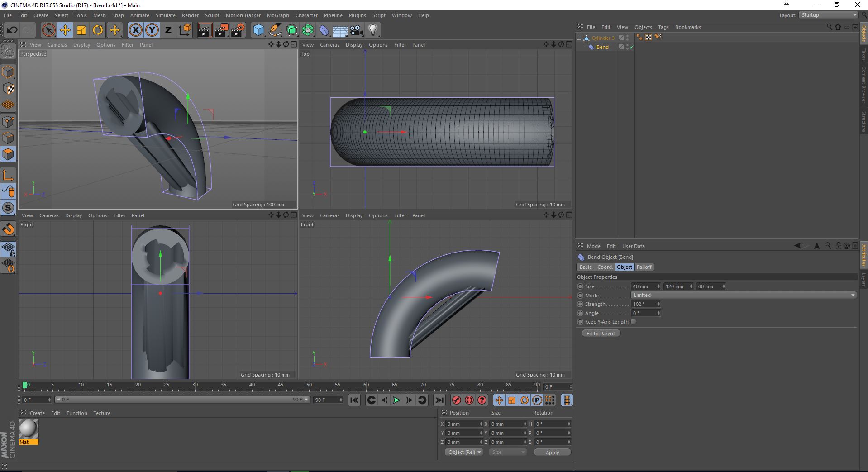Click Render View clapperboard icon

205,30
